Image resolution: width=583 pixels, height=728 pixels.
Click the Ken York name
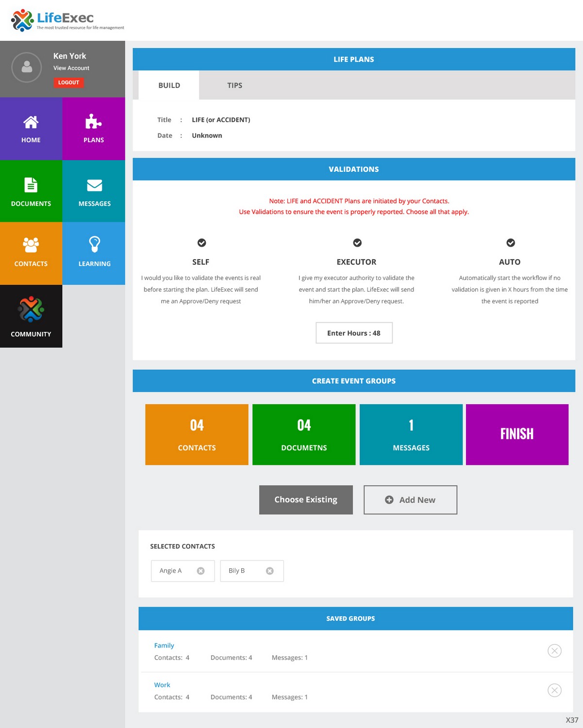pos(69,56)
